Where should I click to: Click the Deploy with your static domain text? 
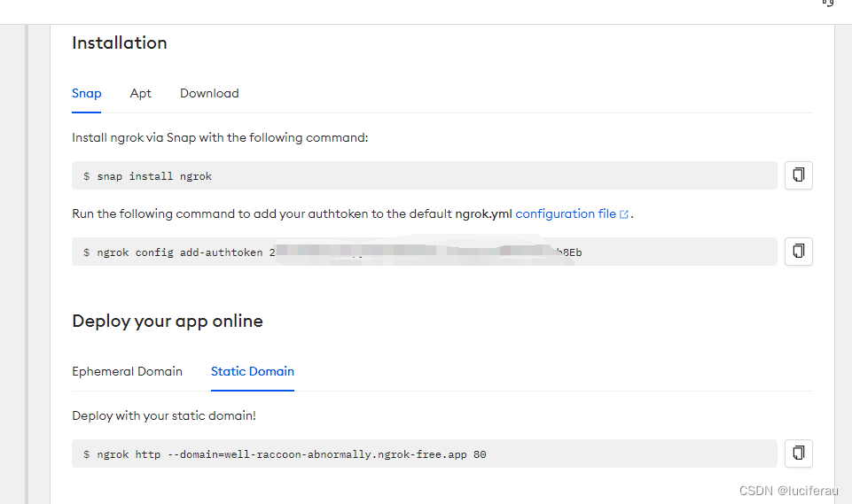pos(163,416)
